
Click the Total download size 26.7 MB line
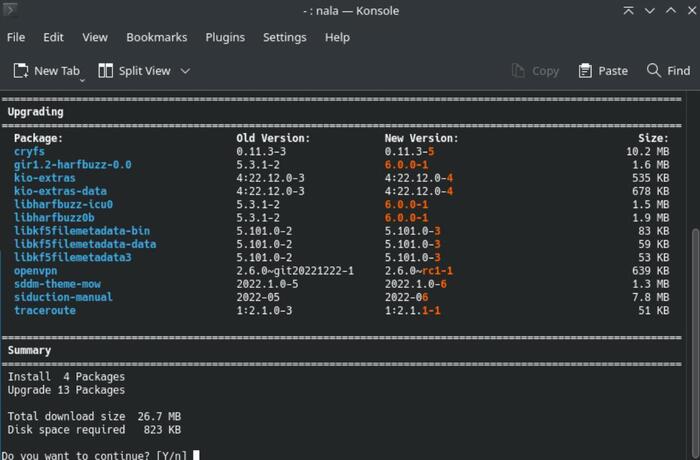coord(94,416)
